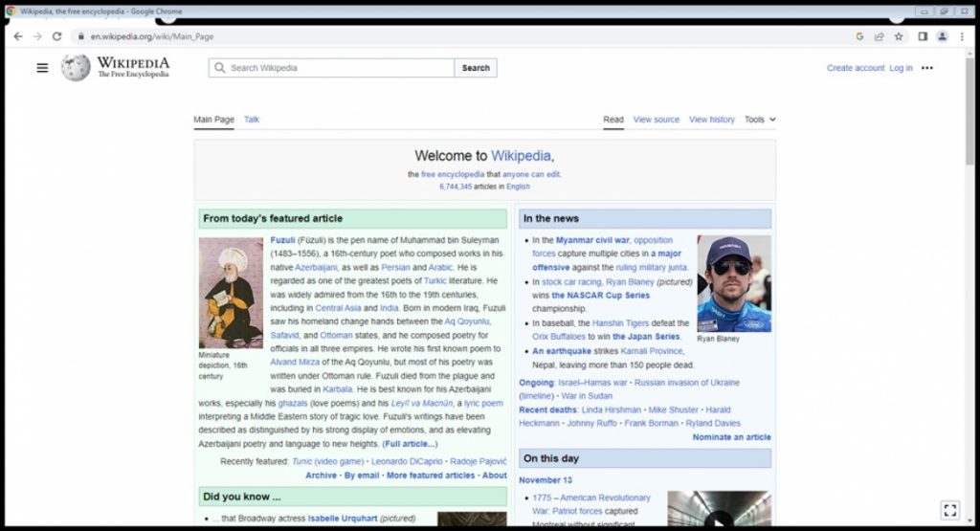Screen dimensions: 980x531
Task: Go back with the browser back arrow
Action: pos(18,36)
